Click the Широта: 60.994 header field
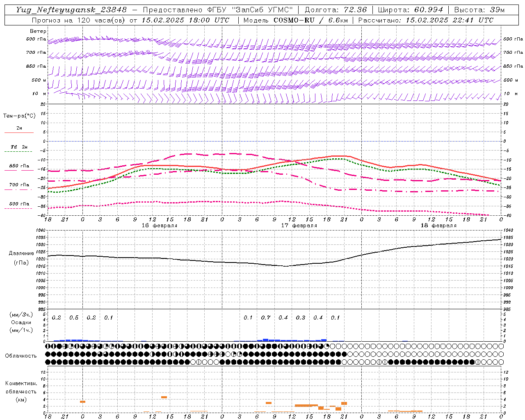525x420 pixels. pyautogui.click(x=410, y=10)
